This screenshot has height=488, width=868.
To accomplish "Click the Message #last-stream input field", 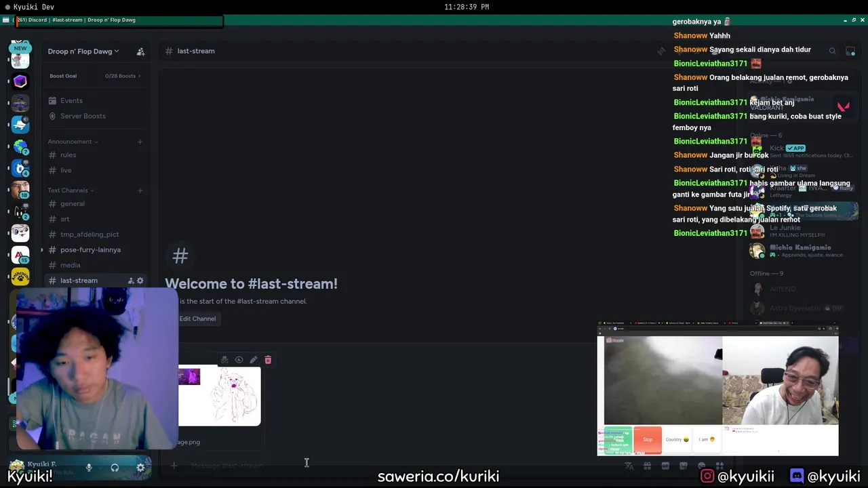I will (x=400, y=466).
